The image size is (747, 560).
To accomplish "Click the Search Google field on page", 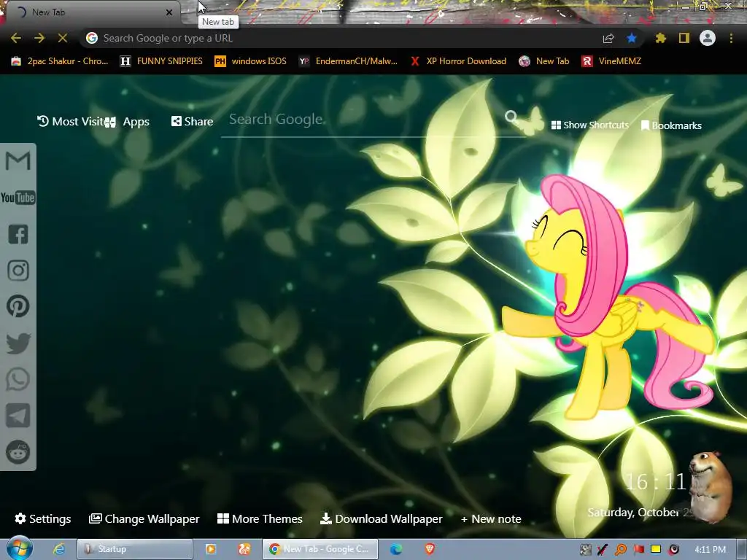I will pos(365,120).
